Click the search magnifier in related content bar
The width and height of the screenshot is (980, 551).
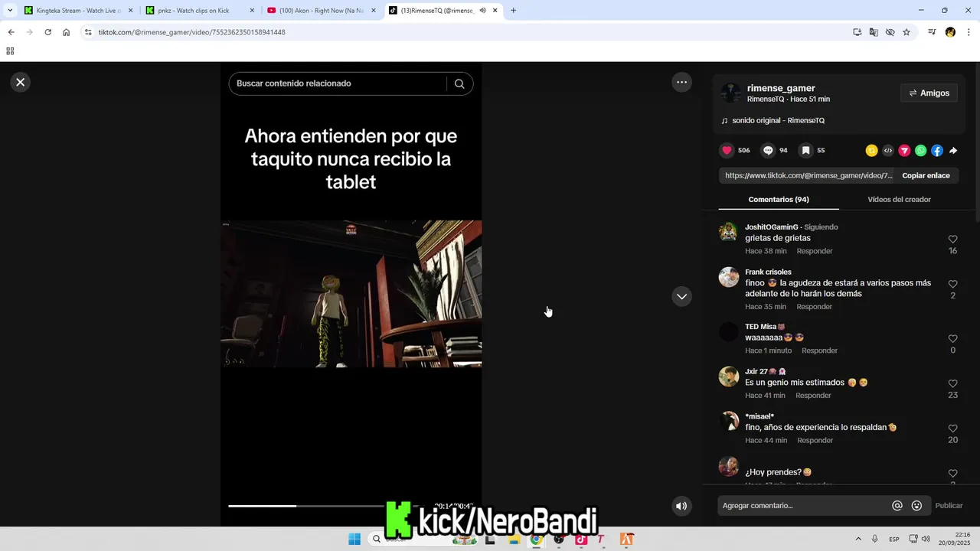(x=459, y=83)
